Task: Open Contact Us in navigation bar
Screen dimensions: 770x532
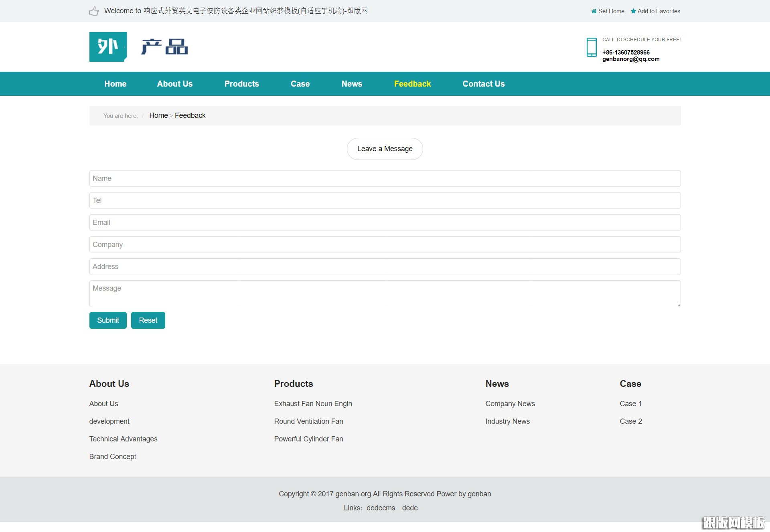Action: tap(483, 84)
